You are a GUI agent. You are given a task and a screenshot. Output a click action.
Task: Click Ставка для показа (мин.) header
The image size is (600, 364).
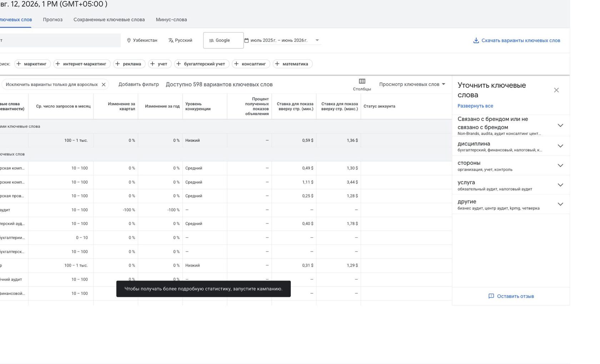click(295, 106)
